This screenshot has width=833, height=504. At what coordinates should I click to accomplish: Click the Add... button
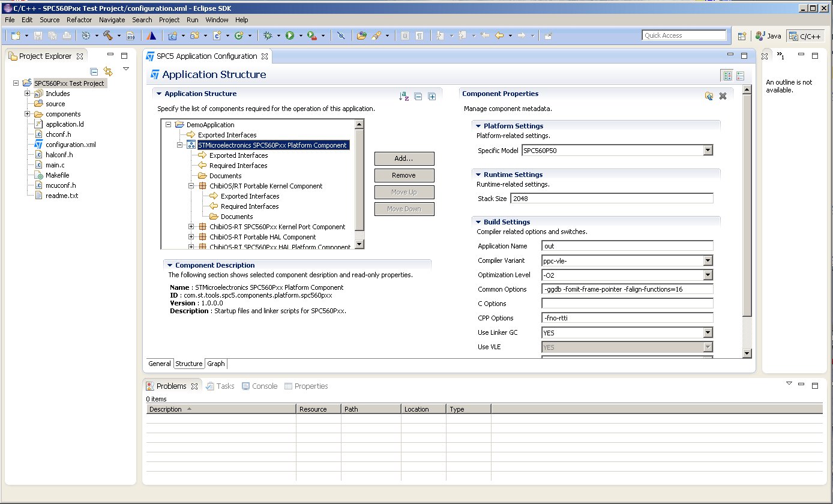[x=404, y=158]
